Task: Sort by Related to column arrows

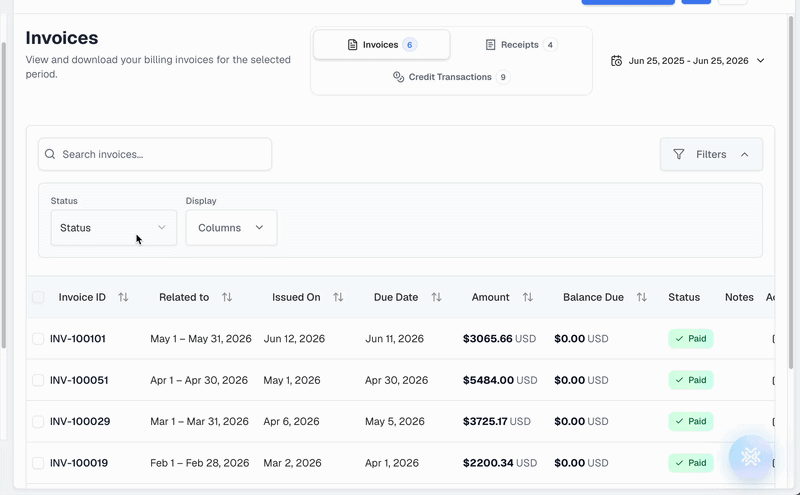Action: coord(227,297)
